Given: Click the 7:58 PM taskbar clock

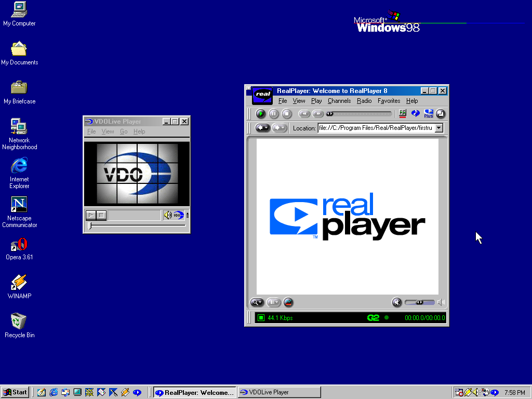Looking at the screenshot, I should pos(515,393).
